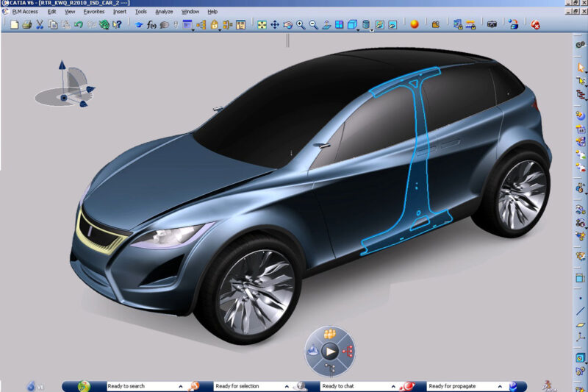The image size is (588, 392).
Task: Click the camera capture icon
Action: coord(492,24)
